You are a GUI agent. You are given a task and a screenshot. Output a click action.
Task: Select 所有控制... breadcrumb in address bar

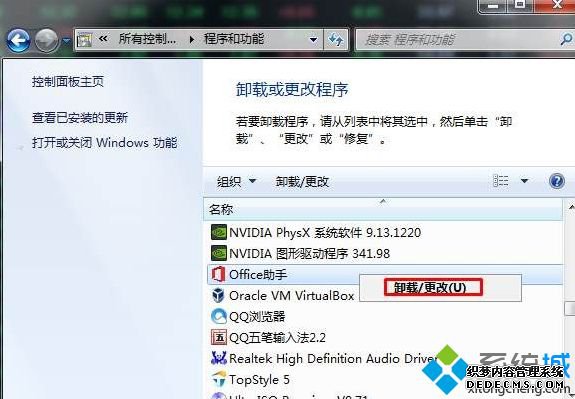(x=147, y=39)
